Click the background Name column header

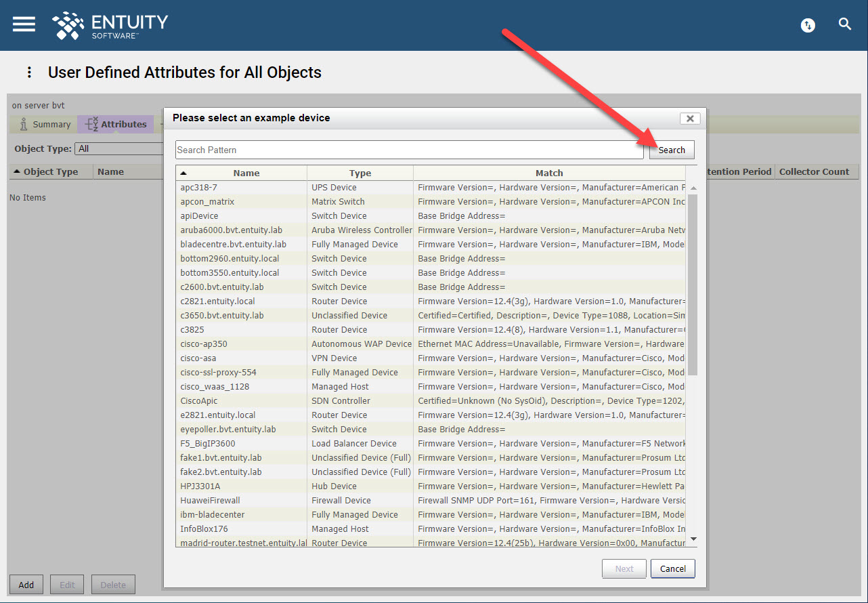[127, 172]
